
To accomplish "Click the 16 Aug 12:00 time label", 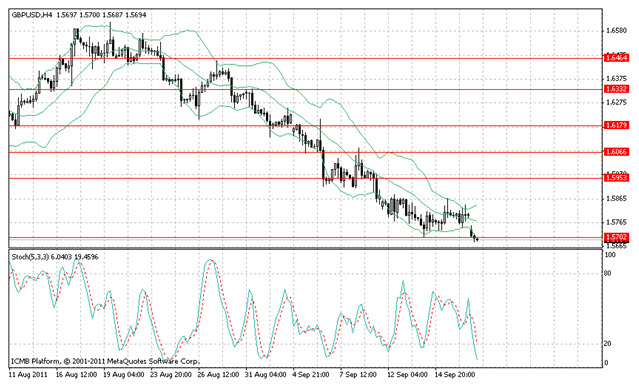I will [x=76, y=374].
